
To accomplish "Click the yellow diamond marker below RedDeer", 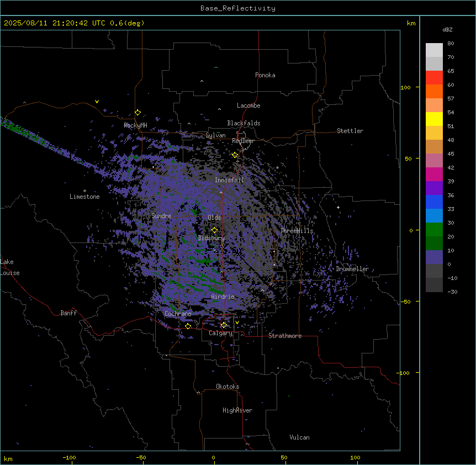I will [x=235, y=155].
